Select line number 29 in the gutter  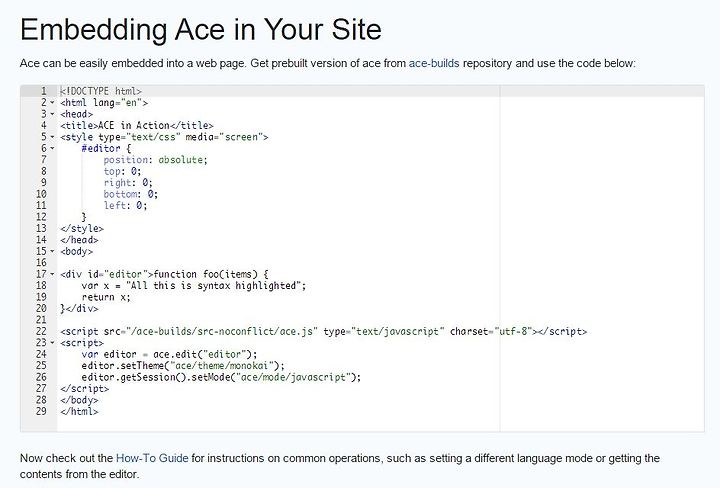point(41,411)
